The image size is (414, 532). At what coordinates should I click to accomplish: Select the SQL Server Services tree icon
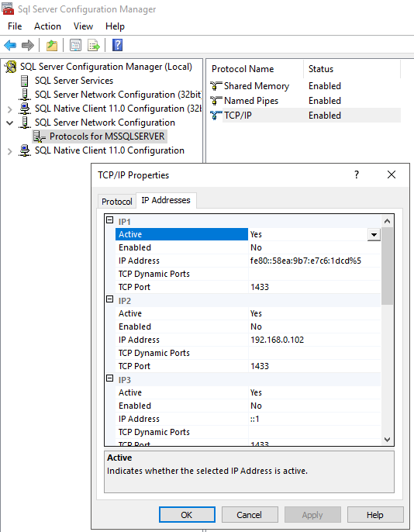point(24,81)
